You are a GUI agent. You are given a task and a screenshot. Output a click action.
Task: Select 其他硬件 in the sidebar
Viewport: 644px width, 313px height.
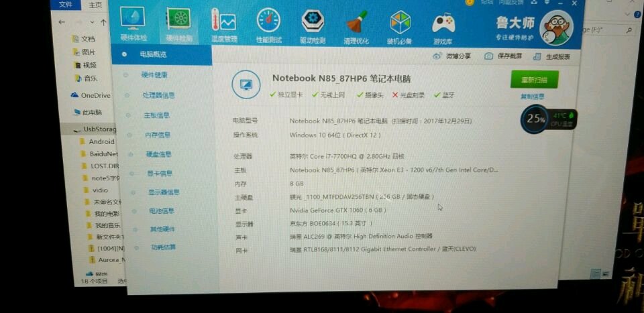[162, 229]
